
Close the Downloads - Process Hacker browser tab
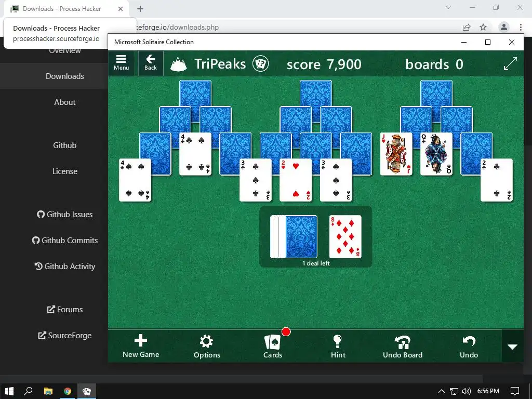121,9
